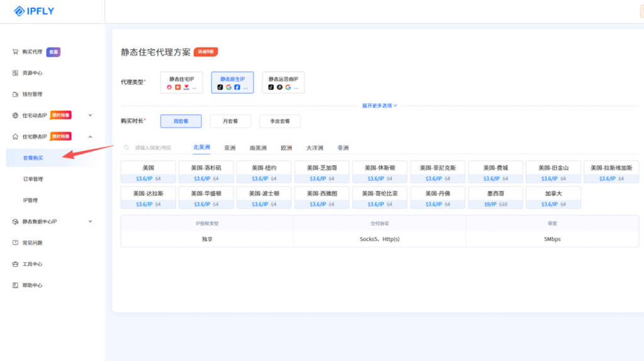Screen dimensions: 644x361
Task: Select the 美国-费城 location card
Action: pos(496,172)
